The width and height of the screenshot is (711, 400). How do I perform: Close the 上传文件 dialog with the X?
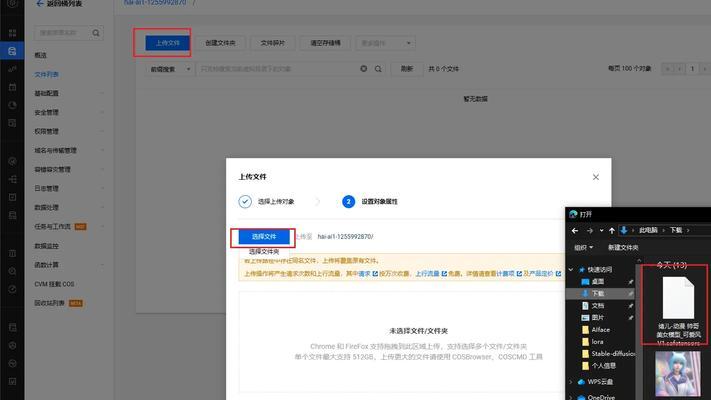tap(596, 177)
